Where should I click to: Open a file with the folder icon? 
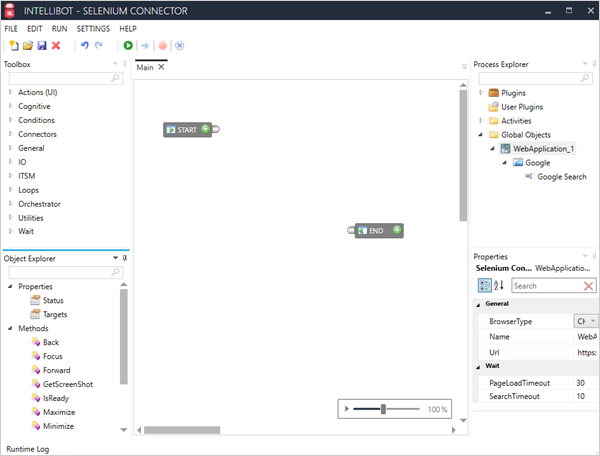(x=28, y=46)
